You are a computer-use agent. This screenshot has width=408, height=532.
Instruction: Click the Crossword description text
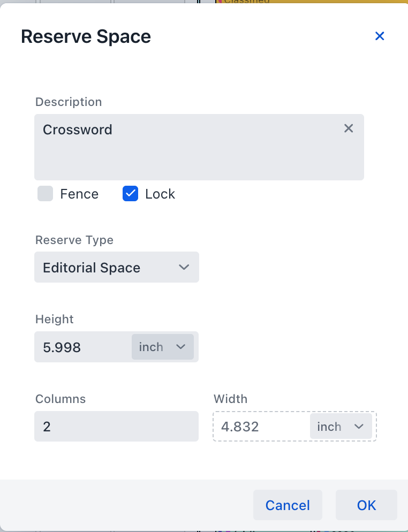78,130
